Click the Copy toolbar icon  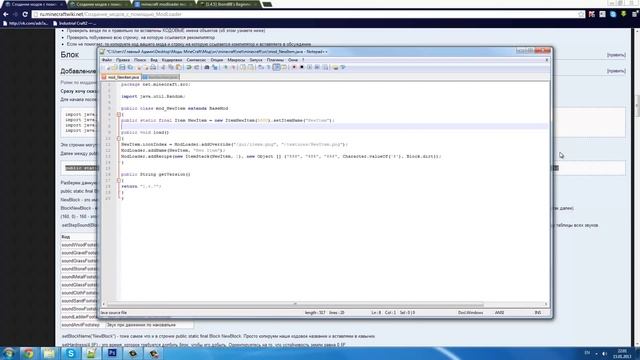coord(171,67)
